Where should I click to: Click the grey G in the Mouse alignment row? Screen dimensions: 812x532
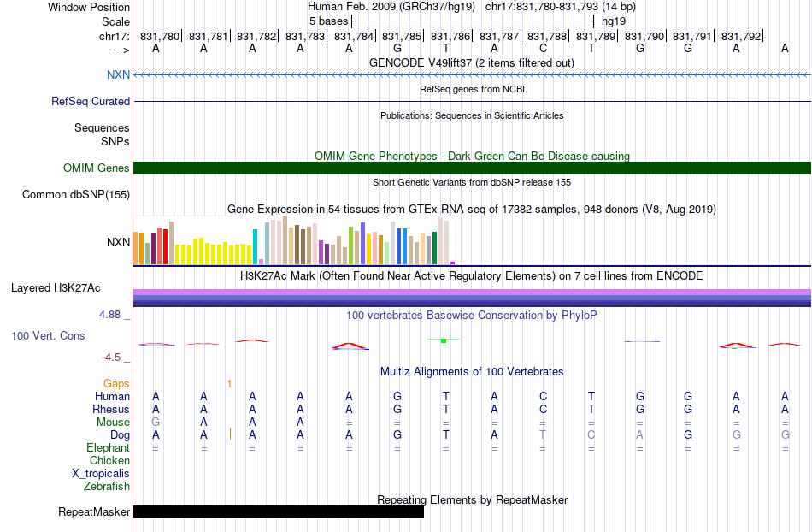pyautogui.click(x=156, y=423)
